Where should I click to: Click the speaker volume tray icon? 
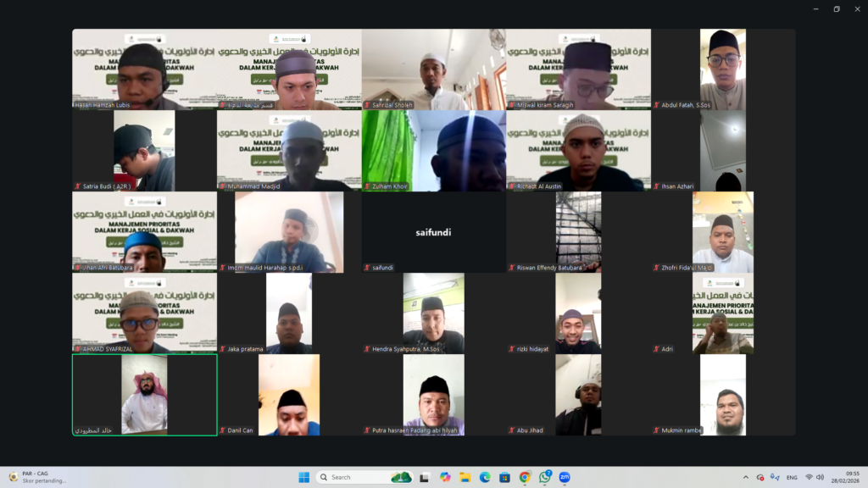(x=821, y=477)
